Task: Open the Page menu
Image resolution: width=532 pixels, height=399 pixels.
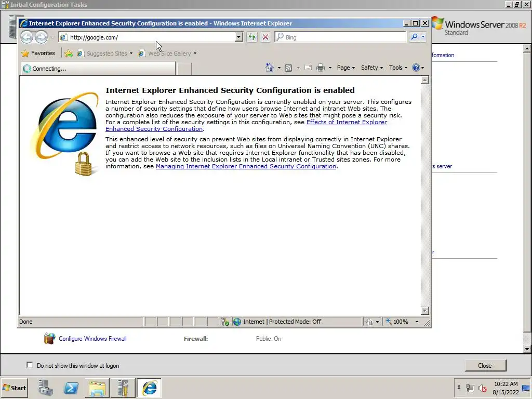Action: tap(345, 68)
